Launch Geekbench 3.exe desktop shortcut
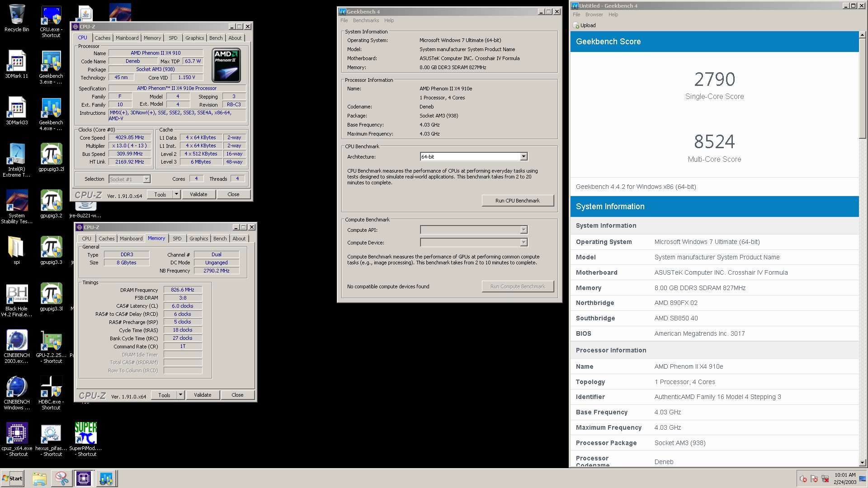The image size is (868, 488). [51, 67]
